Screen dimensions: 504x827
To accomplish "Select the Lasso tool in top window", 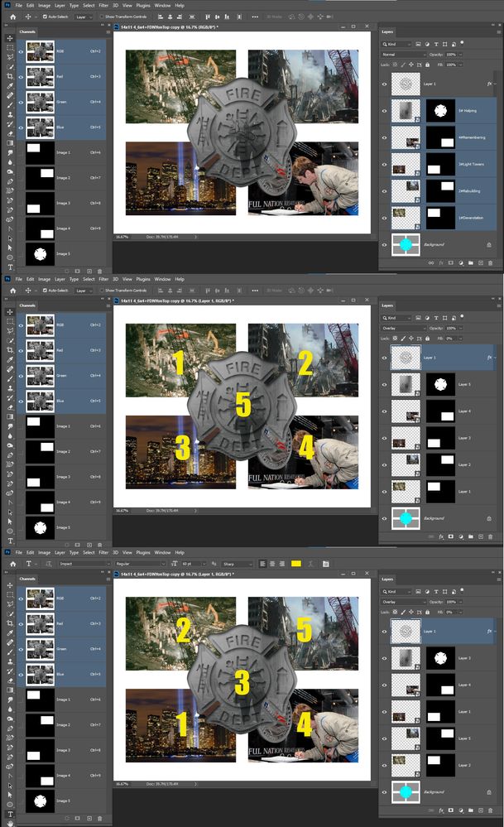I will tap(10, 57).
